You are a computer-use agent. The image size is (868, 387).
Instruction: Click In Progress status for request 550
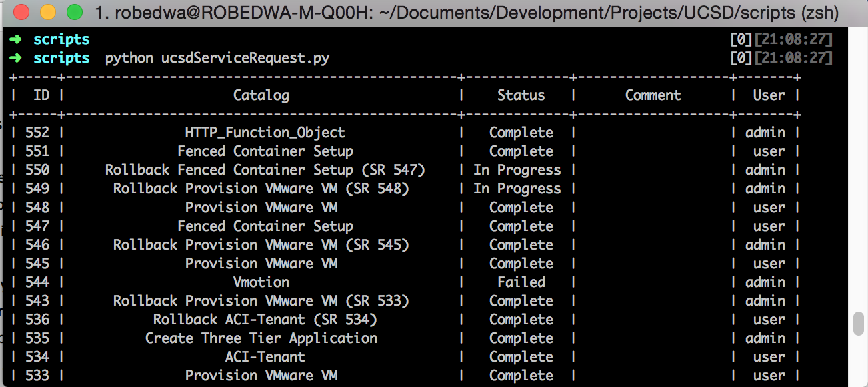pos(517,170)
